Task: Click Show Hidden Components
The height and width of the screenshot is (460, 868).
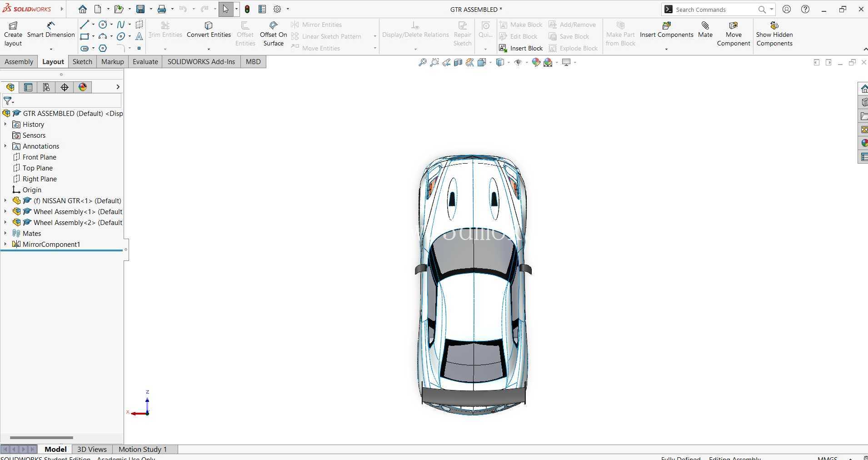Action: click(774, 34)
